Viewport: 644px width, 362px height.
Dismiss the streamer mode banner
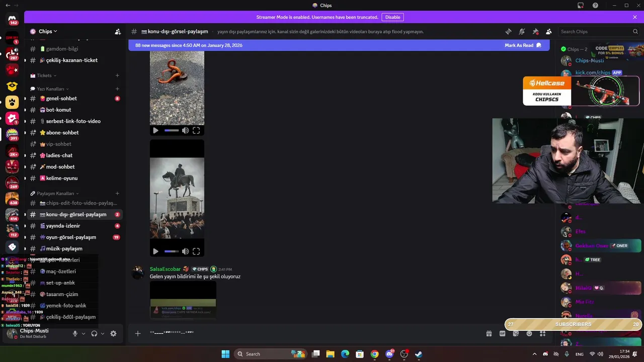pyautogui.click(x=635, y=17)
